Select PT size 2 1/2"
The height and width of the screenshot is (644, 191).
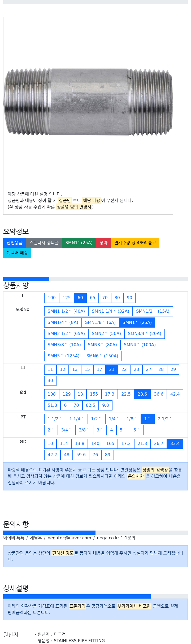pyautogui.click(x=165, y=419)
